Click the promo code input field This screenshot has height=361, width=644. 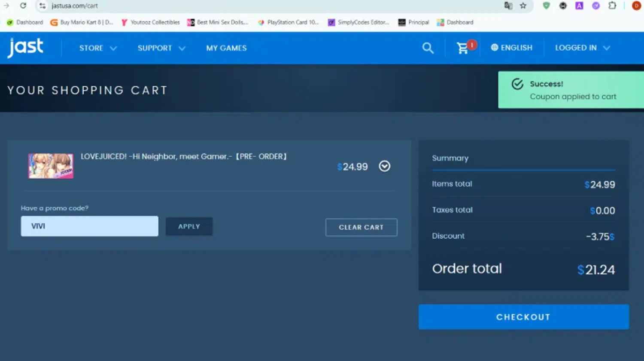tap(90, 226)
